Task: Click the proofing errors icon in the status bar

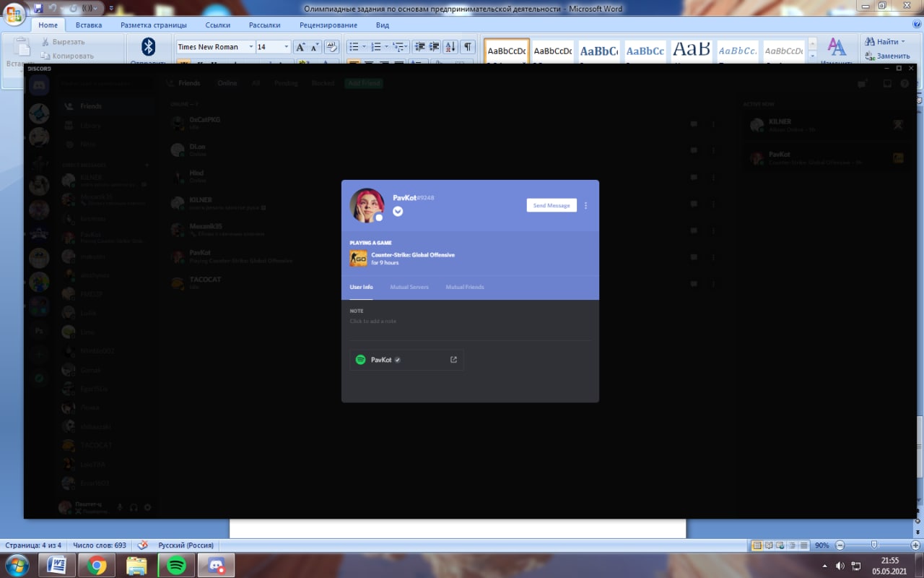Action: [x=143, y=545]
